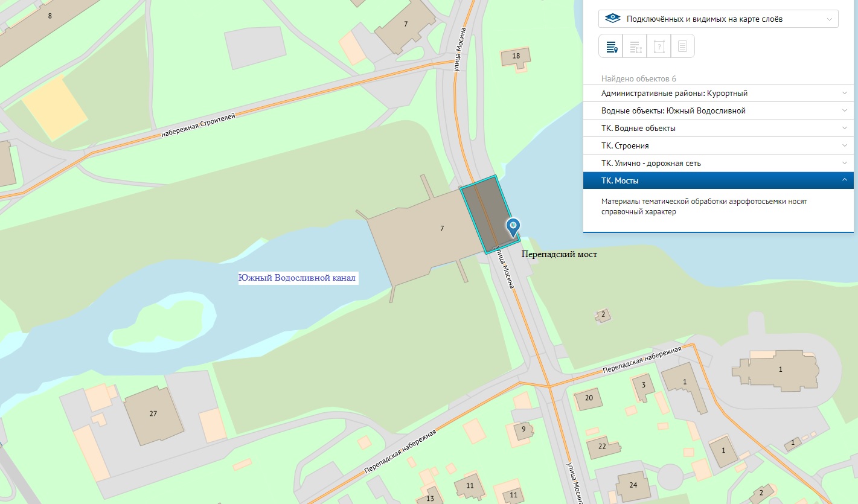Click the list-with-rectangle area identify icon
Viewport: 858px width, 504px height.
pyautogui.click(x=635, y=46)
